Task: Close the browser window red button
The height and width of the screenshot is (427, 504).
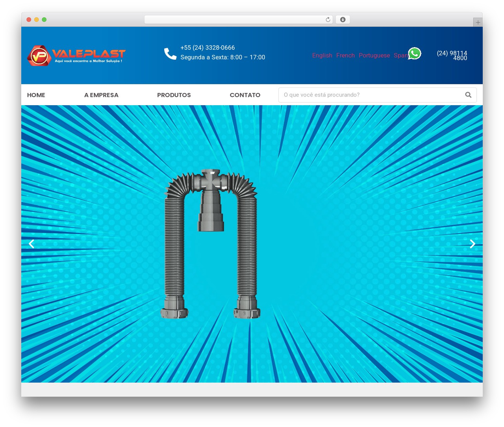Action: point(29,20)
